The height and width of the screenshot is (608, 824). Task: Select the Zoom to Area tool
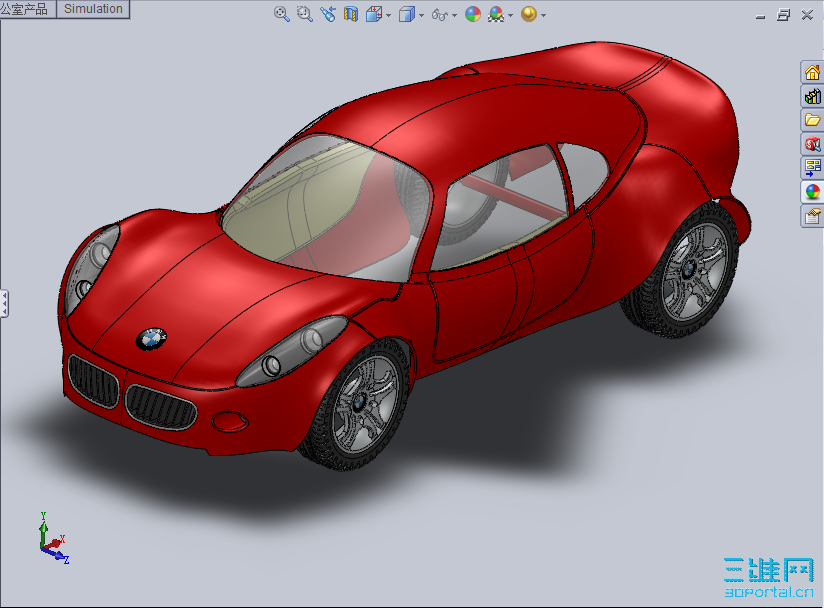click(305, 15)
